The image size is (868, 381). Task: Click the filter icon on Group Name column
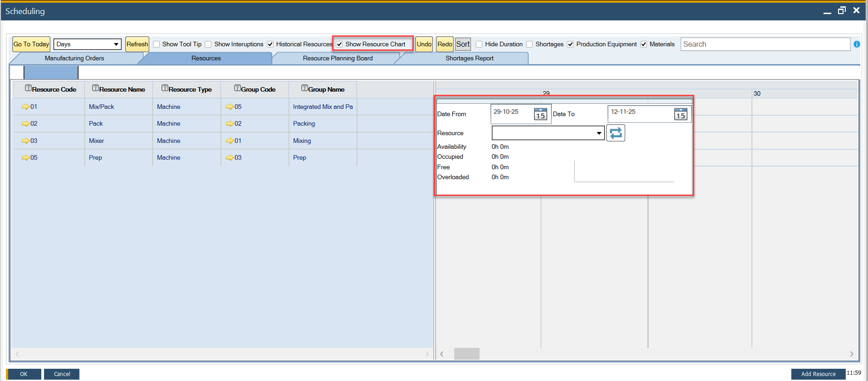coord(304,88)
